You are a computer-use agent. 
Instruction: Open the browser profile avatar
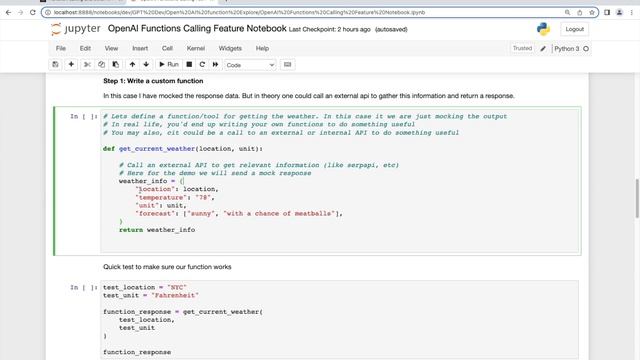[619, 12]
